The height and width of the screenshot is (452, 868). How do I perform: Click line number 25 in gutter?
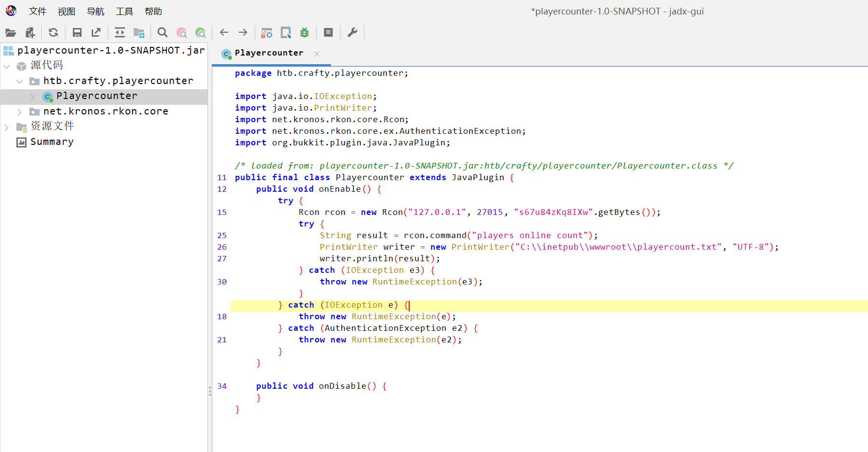222,235
